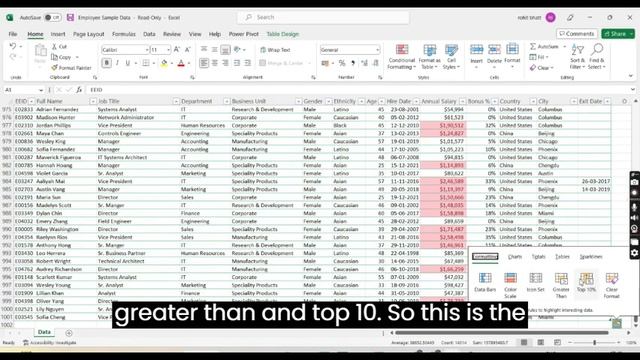Switch to the Formulas ribbon tab
The width and height of the screenshot is (640, 360).
[x=124, y=34]
